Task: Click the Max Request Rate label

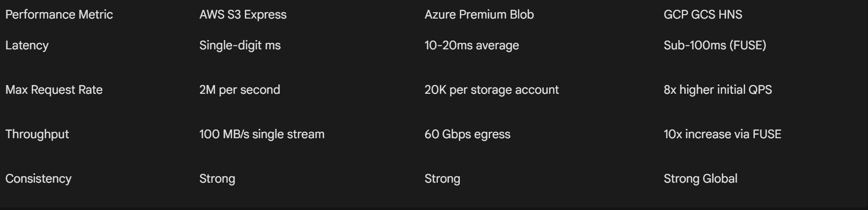Action: (54, 90)
